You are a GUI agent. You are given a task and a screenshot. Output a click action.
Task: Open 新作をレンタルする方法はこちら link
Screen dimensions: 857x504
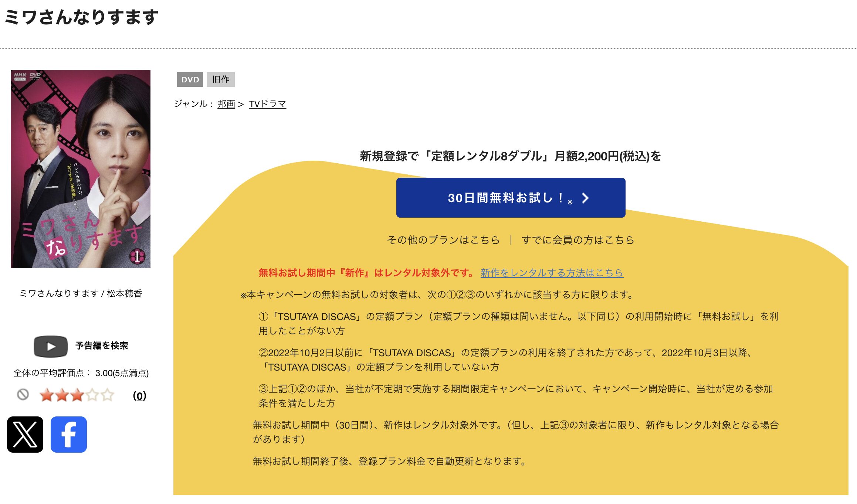tap(552, 273)
